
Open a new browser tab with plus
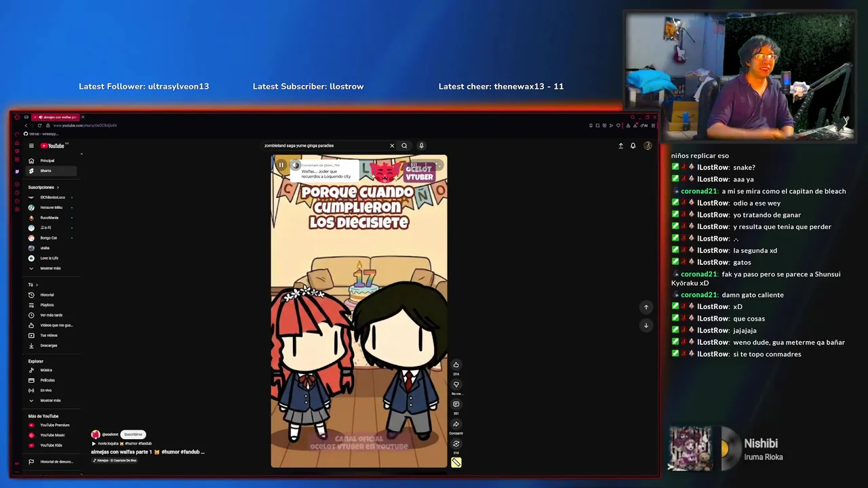pos(83,117)
